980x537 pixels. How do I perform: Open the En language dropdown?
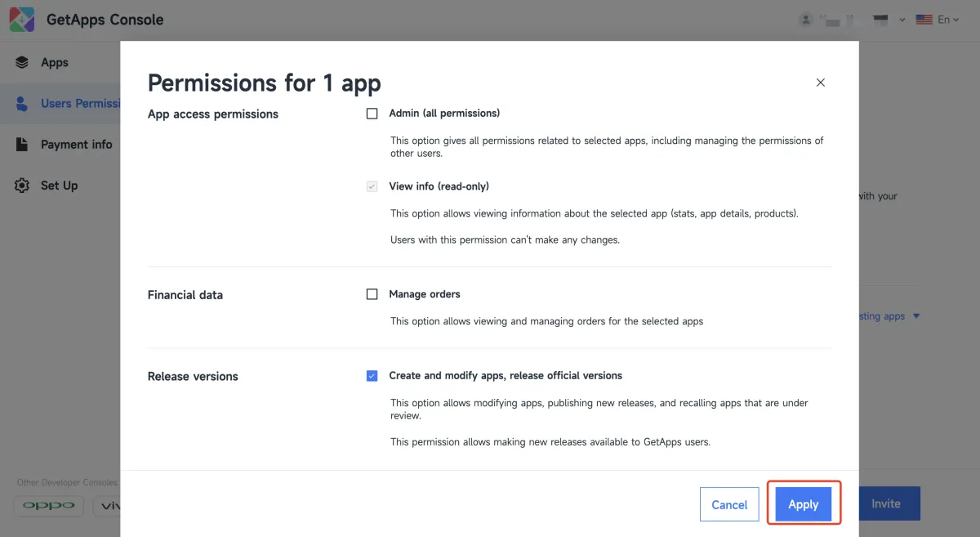pos(948,20)
